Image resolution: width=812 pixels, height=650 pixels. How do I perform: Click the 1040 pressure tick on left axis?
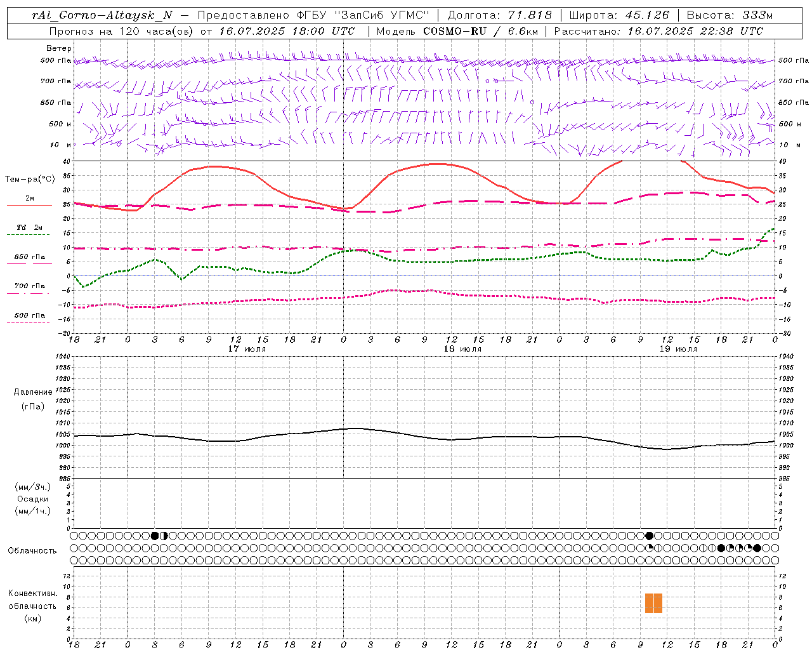click(62, 356)
